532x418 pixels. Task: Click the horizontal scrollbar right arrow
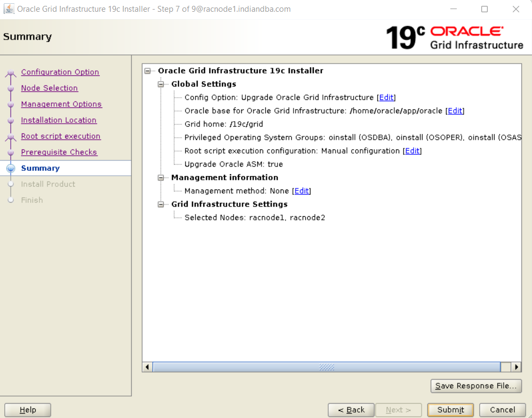517,367
